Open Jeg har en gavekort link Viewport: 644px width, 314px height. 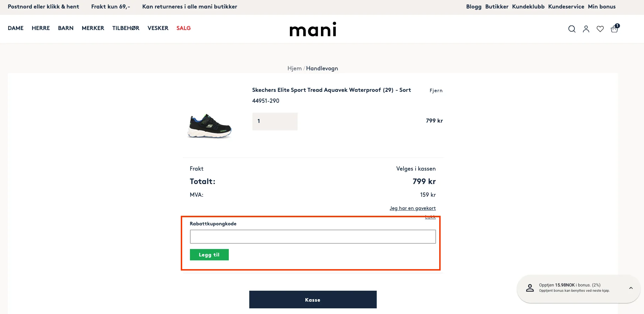tap(413, 208)
